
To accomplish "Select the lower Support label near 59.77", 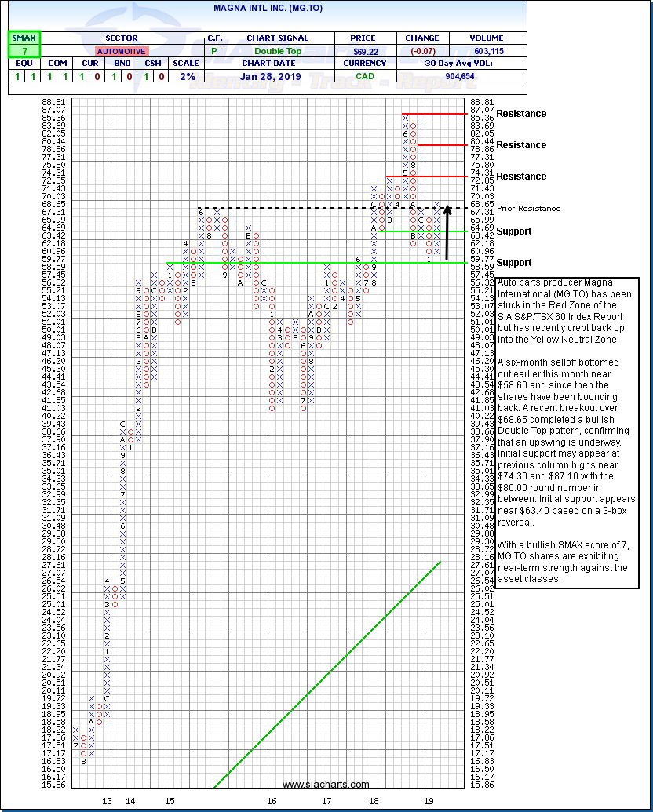I will pyautogui.click(x=513, y=263).
